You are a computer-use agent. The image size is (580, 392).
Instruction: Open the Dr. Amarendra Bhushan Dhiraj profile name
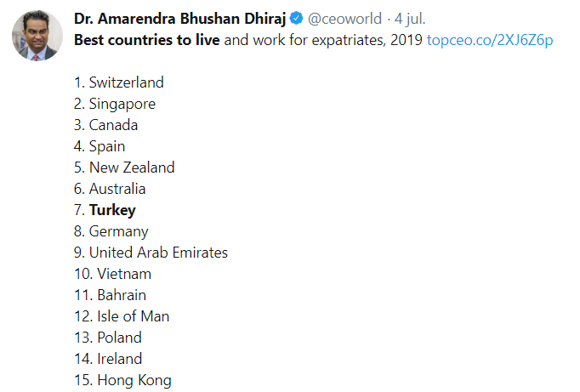179,19
